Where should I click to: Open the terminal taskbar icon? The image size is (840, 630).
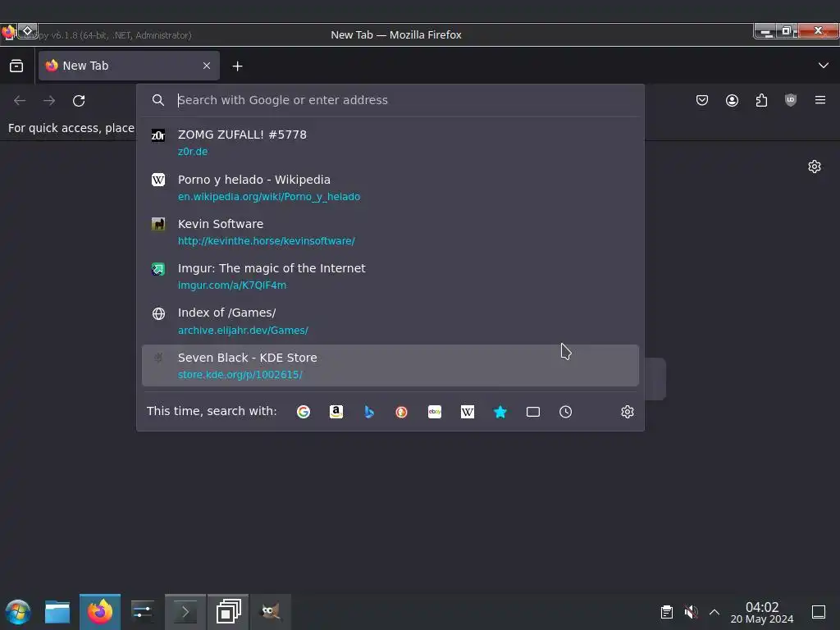[x=185, y=612]
